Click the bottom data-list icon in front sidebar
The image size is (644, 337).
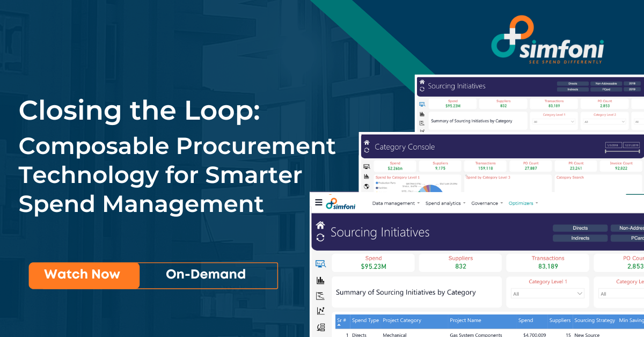click(320, 327)
